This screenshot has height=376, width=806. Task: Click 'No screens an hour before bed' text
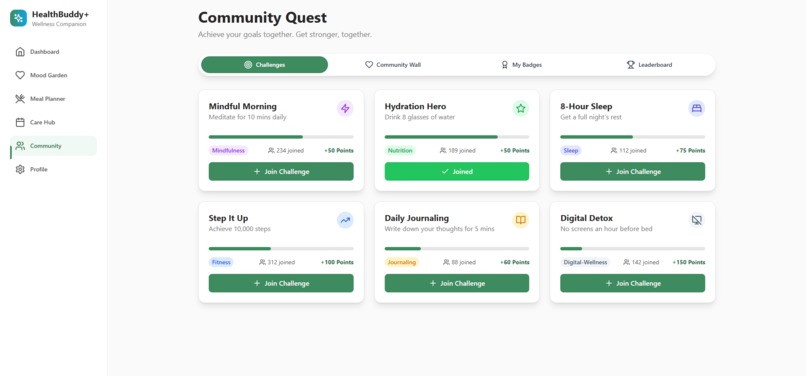[606, 229]
